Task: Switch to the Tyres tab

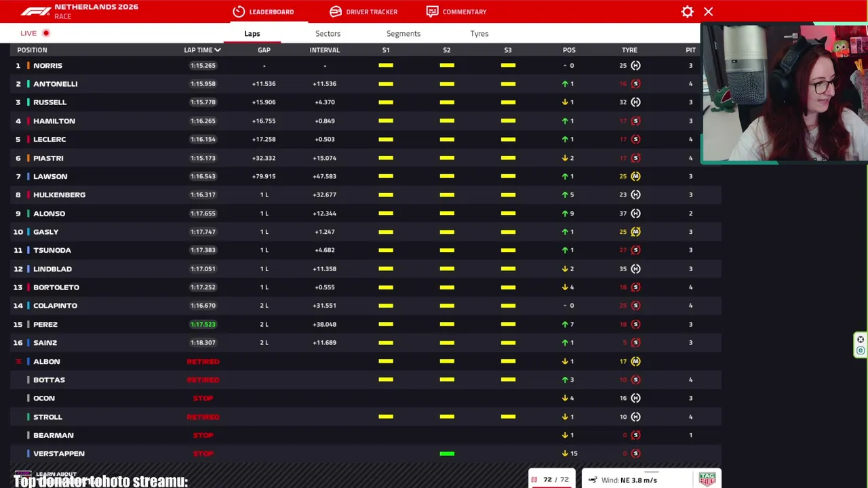Action: 479,33
